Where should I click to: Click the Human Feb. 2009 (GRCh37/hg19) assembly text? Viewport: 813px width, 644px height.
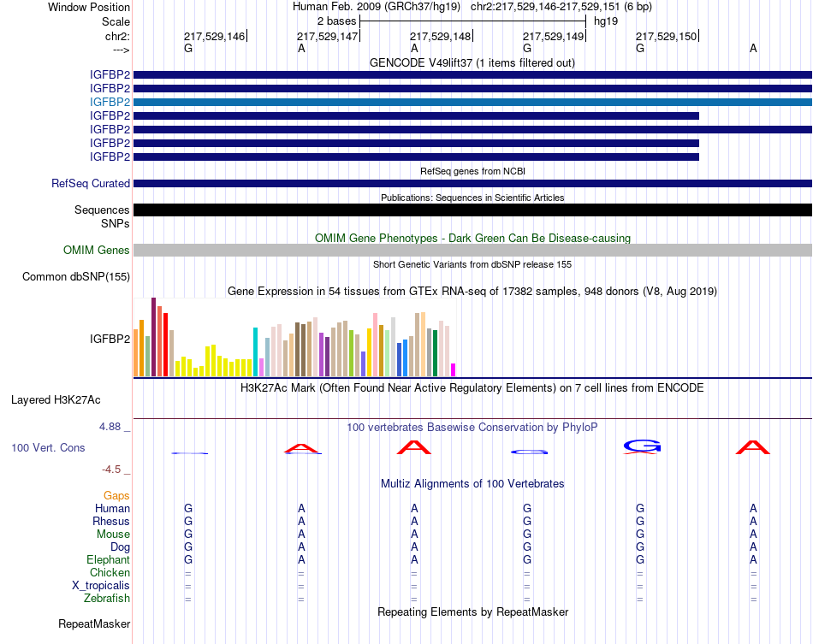pyautogui.click(x=377, y=7)
